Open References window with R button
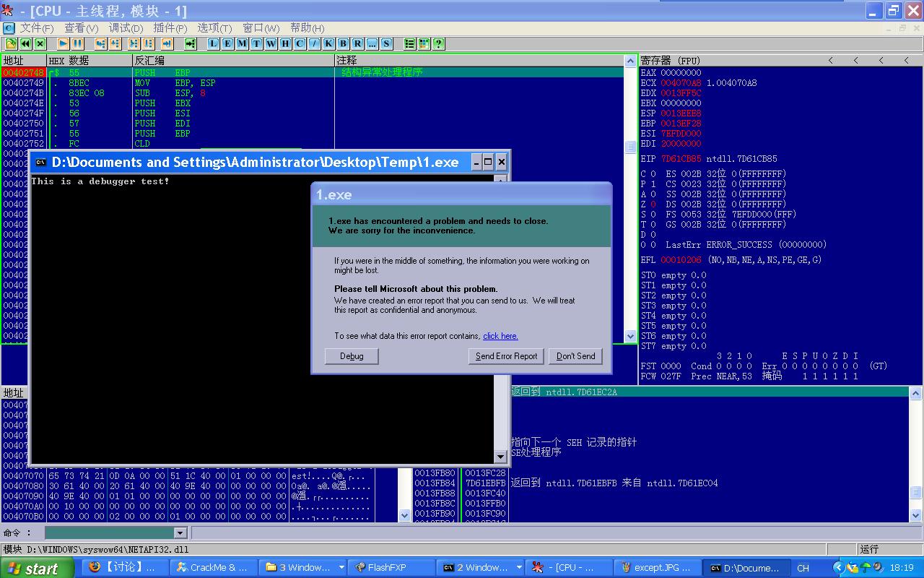 (357, 43)
